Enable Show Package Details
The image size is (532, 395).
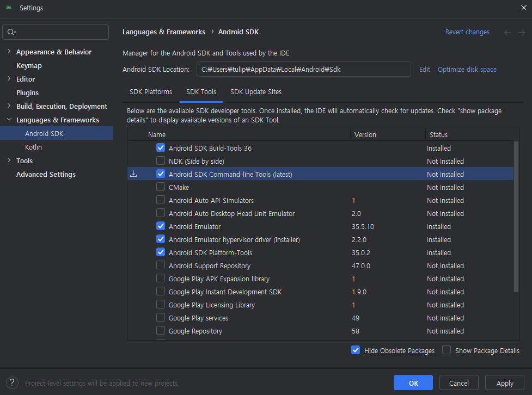447,350
